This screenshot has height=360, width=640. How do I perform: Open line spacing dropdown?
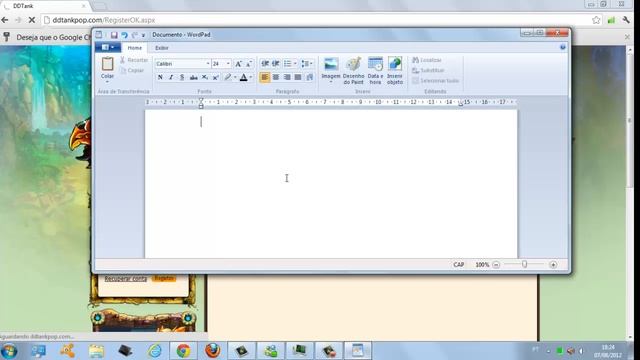(x=307, y=64)
